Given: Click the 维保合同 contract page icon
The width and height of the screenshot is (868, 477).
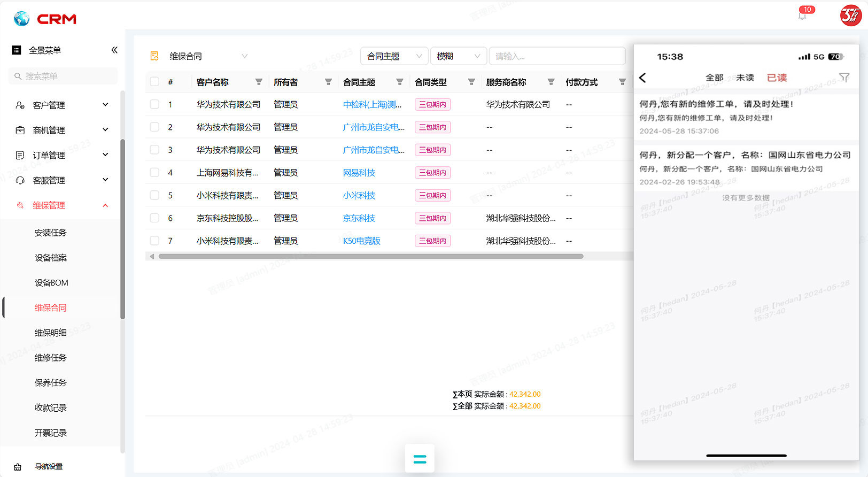Looking at the screenshot, I should coord(154,56).
